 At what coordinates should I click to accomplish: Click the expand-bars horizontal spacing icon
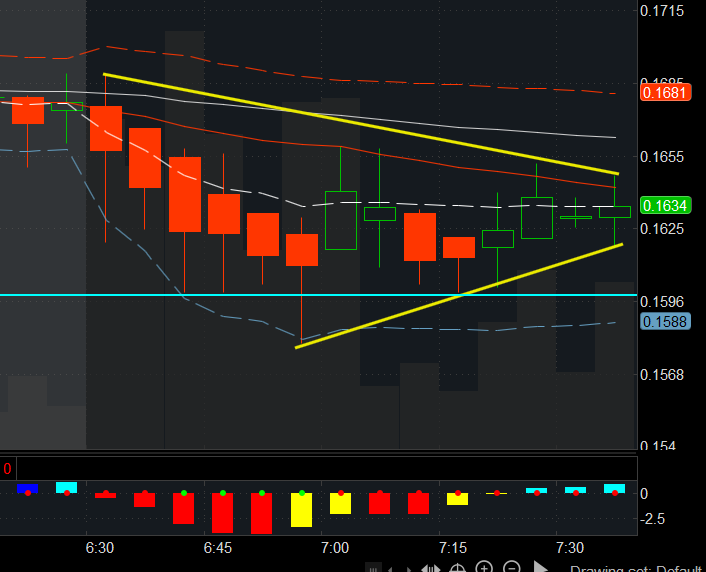coord(430,569)
